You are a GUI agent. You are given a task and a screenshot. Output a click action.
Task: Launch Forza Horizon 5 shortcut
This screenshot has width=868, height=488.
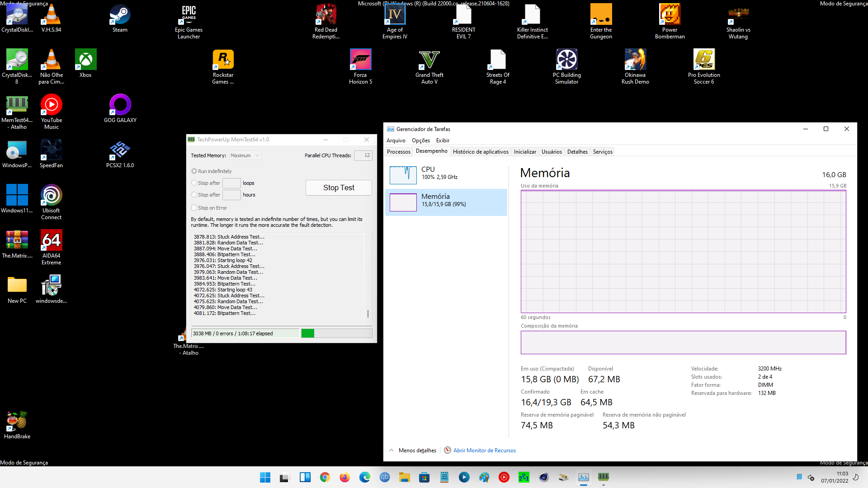(x=360, y=66)
